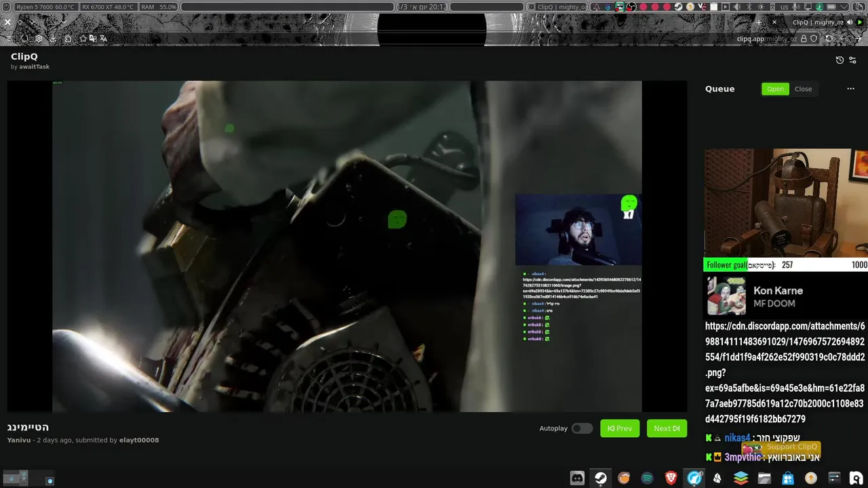
Task: Set the queue to Open
Action: [x=775, y=89]
